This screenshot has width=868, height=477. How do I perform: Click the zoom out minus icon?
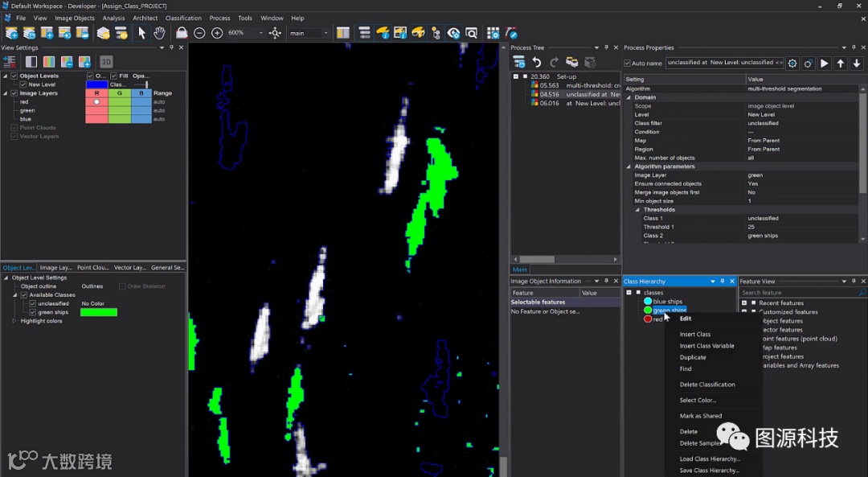tap(199, 33)
